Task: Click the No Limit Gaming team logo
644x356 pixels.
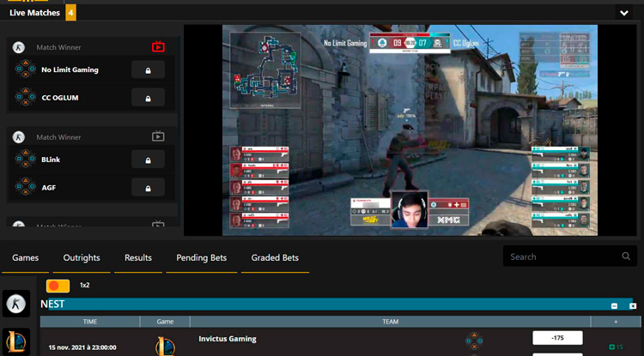Action: click(26, 69)
